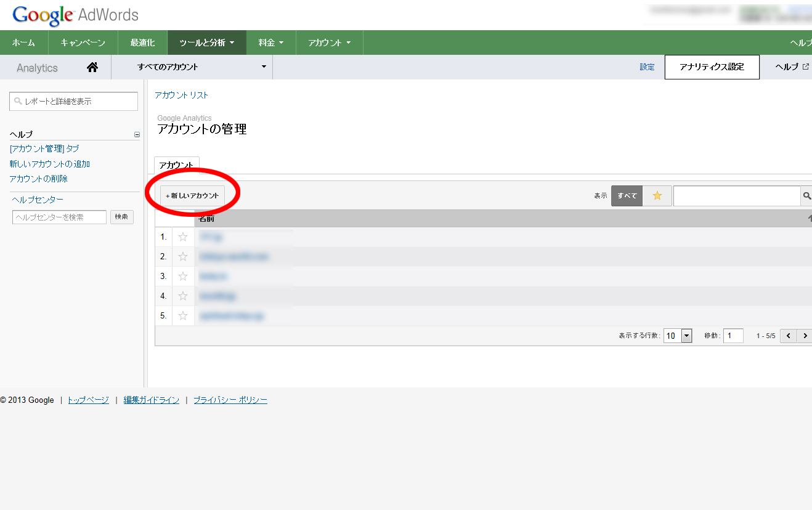
Task: Star the account in row 3
Action: click(183, 276)
